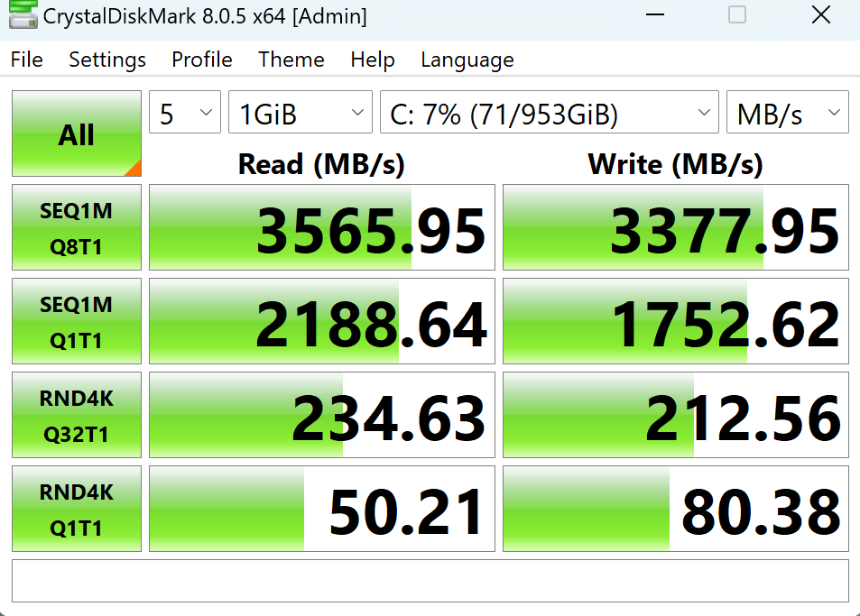Click the SEQ1M Q1T1 read result 2188.64
The width and height of the screenshot is (860, 616).
coord(322,321)
